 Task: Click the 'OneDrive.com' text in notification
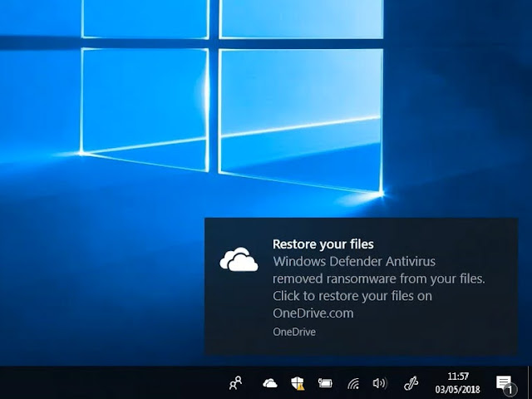[313, 313]
